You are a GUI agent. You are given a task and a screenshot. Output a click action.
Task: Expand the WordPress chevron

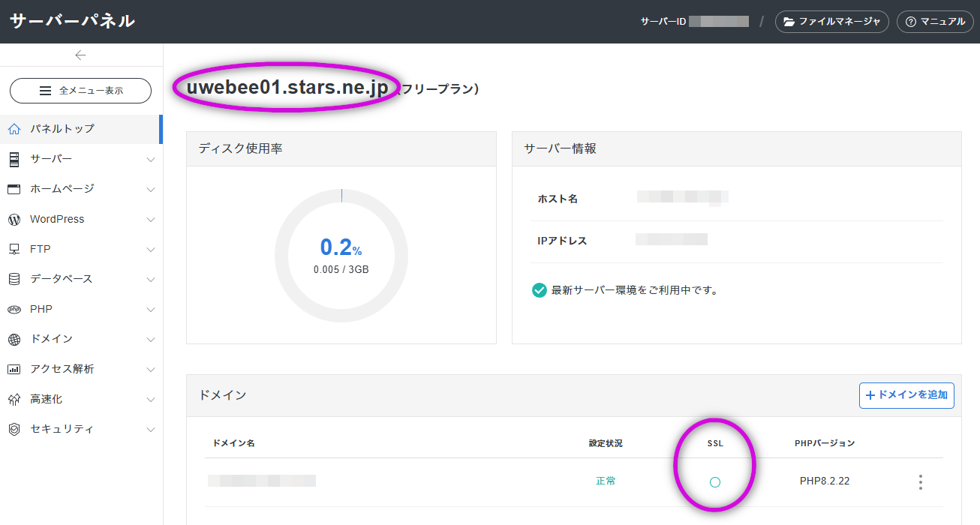click(151, 220)
